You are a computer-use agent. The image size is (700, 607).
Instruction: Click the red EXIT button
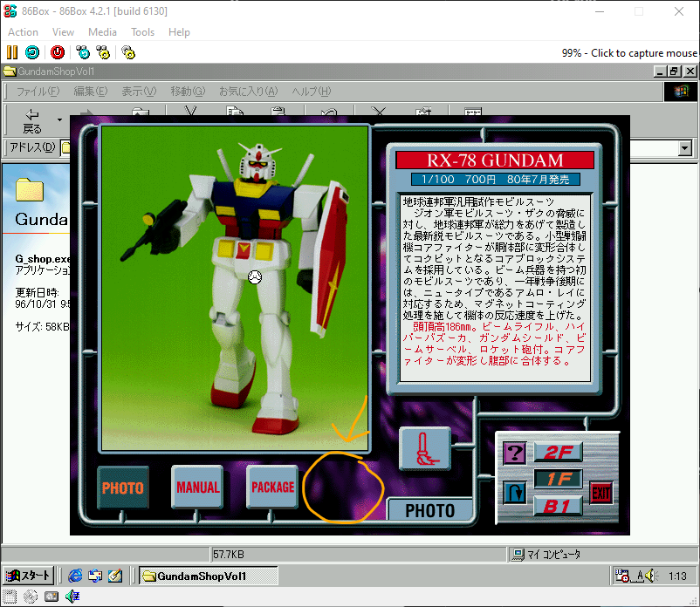tap(600, 493)
